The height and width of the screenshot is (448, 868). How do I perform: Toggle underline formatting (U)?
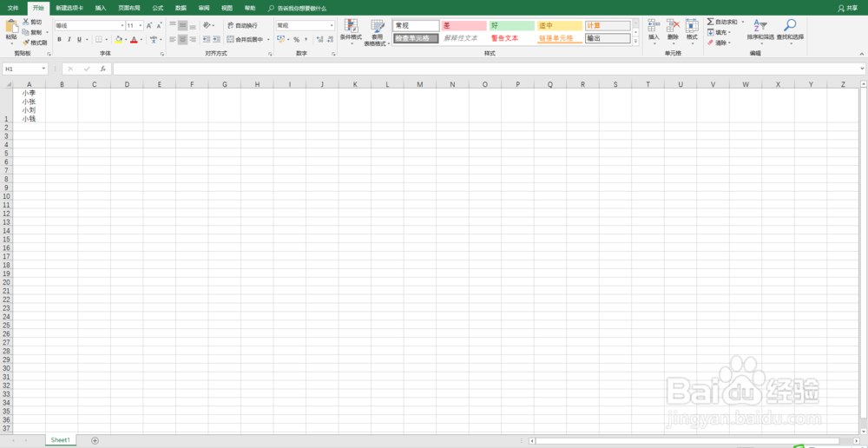pos(79,39)
